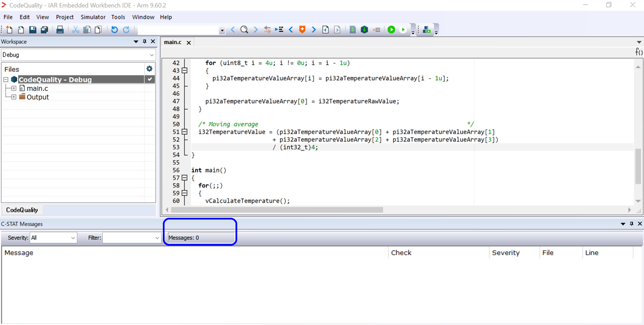Click the magnifier Find icon
Viewport: 644px width, 325px height.
tap(244, 30)
